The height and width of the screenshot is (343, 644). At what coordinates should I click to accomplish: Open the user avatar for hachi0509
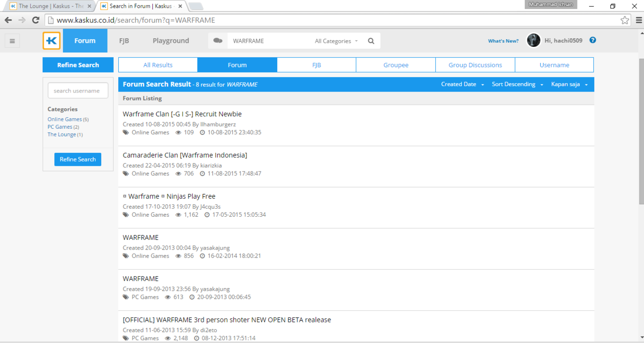tap(533, 40)
